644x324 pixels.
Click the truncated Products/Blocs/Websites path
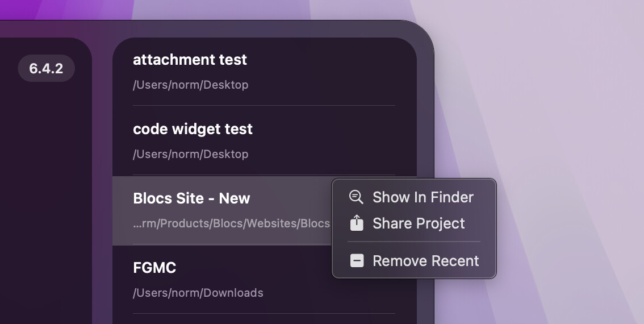[x=231, y=223]
